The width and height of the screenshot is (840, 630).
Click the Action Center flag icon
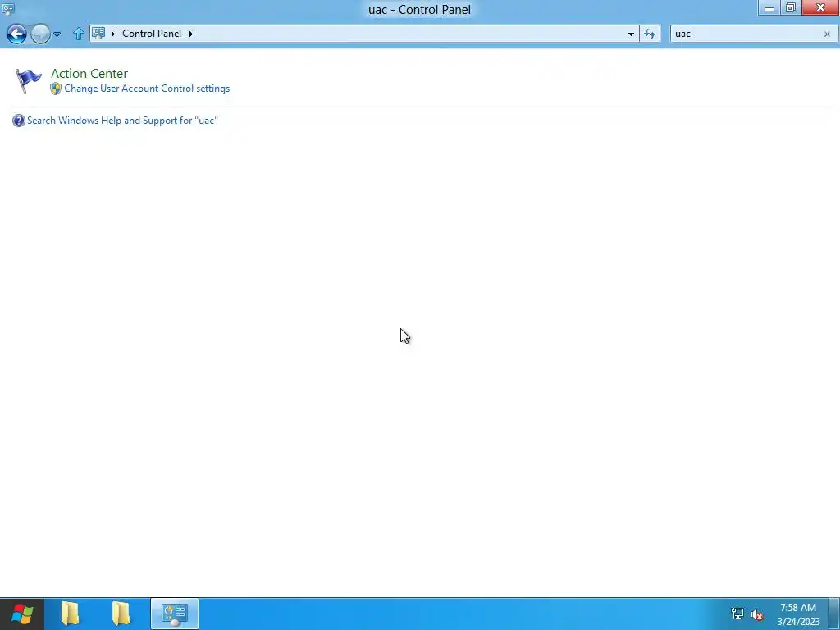[28, 81]
